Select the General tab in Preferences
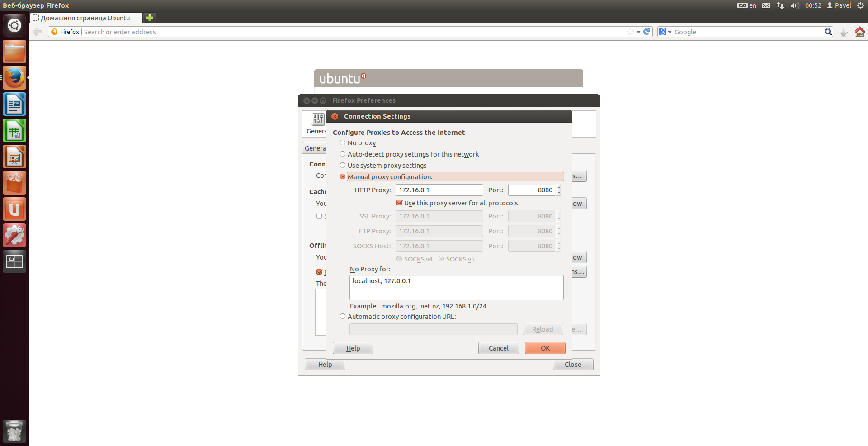 click(x=315, y=148)
